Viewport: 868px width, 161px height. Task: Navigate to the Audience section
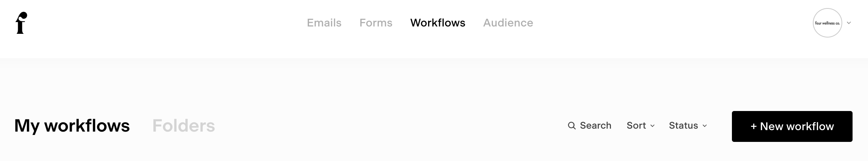click(x=508, y=23)
